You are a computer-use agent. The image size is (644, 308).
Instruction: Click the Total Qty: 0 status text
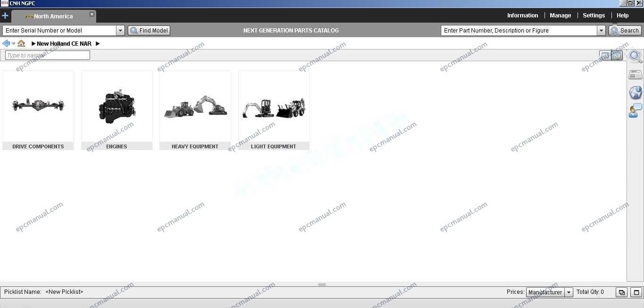click(590, 292)
